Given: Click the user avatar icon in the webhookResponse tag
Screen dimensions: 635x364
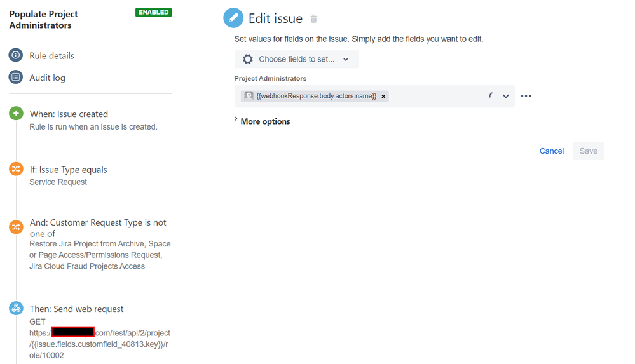Looking at the screenshot, I should tap(249, 96).
